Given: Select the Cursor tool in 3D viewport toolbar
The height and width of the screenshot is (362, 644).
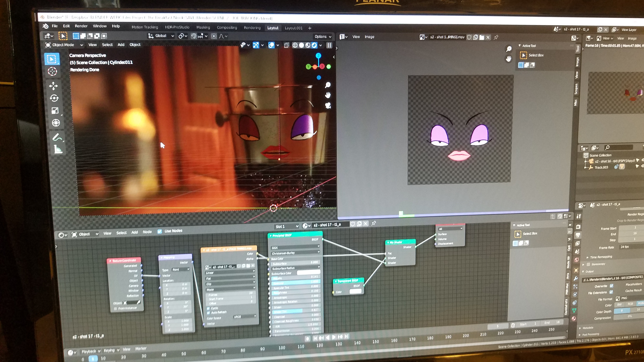Looking at the screenshot, I should pyautogui.click(x=52, y=72).
